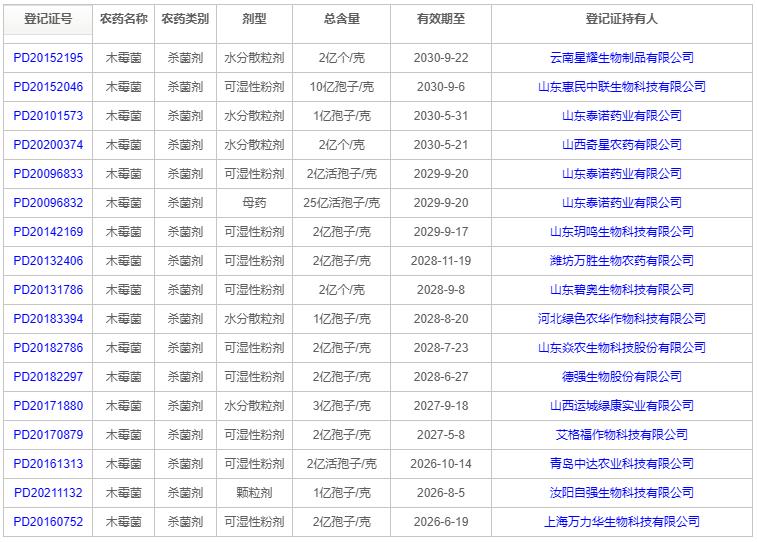The image size is (757, 542).
Task: Open 山西奇星农药有限公司 holder link
Action: tap(622, 145)
